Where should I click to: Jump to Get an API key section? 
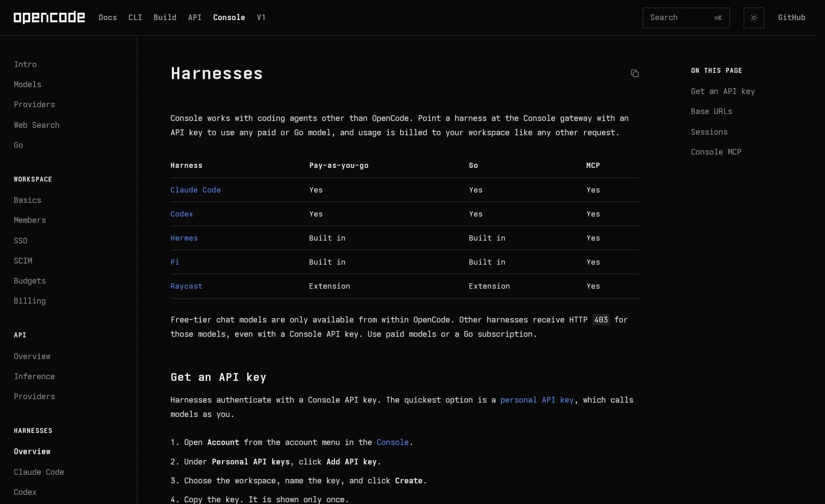tap(723, 91)
